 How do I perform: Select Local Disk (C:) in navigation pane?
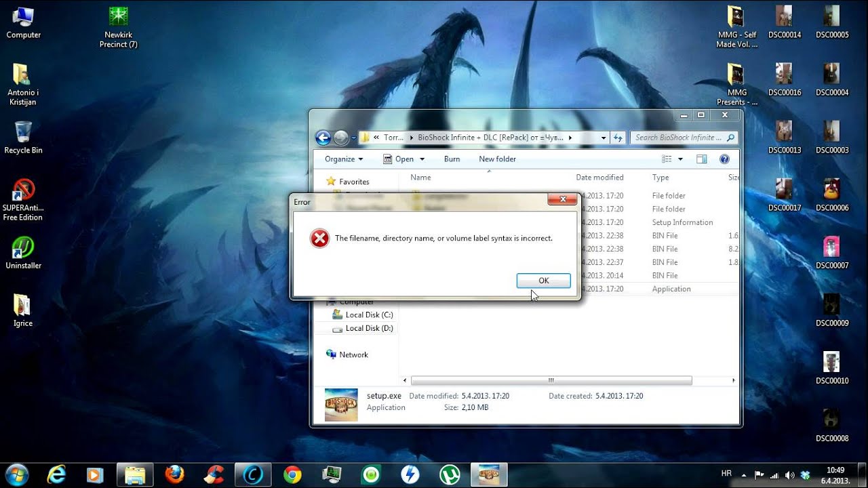click(x=362, y=315)
